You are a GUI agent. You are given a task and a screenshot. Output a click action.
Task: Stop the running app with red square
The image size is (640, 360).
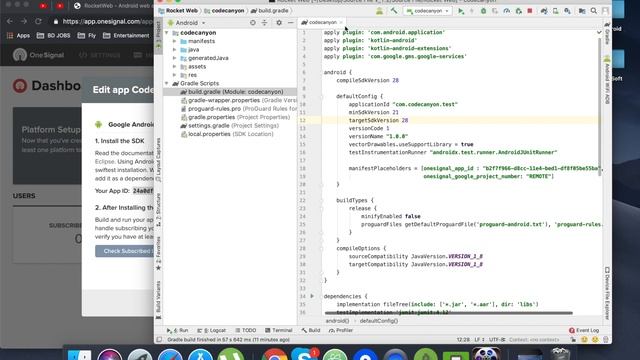pyautogui.click(x=530, y=11)
